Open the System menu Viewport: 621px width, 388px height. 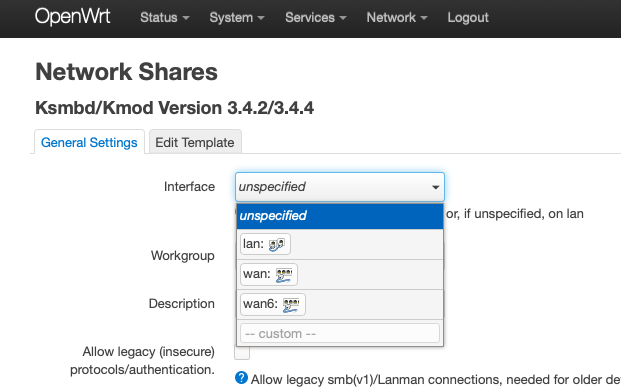[237, 17]
